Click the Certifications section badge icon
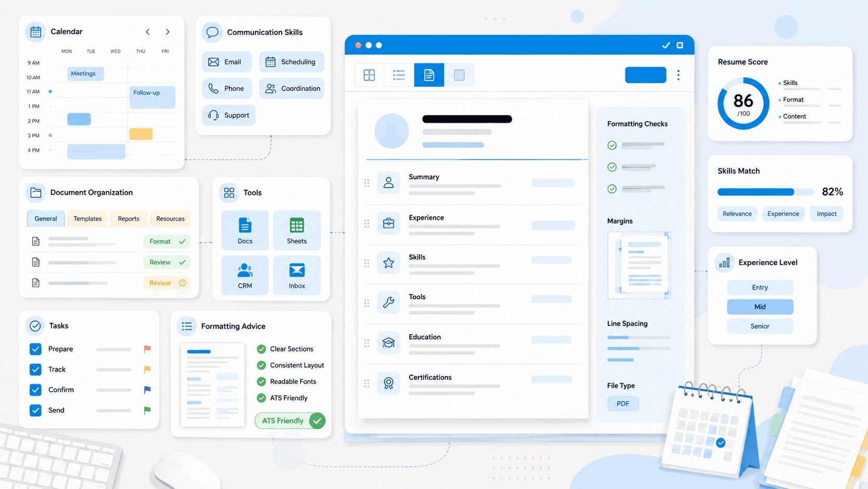Viewport: 868px width, 489px height. coord(388,383)
